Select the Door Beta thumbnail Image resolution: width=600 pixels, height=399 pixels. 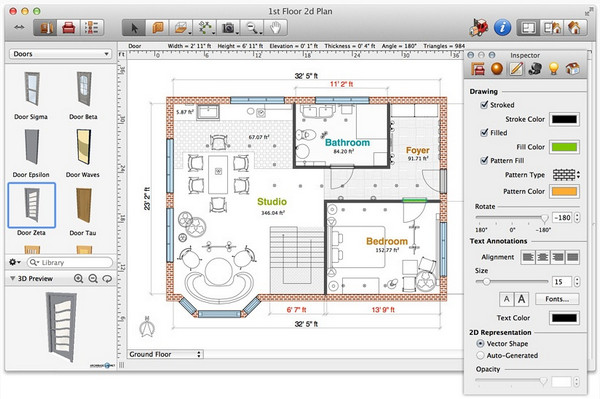pyautogui.click(x=84, y=89)
